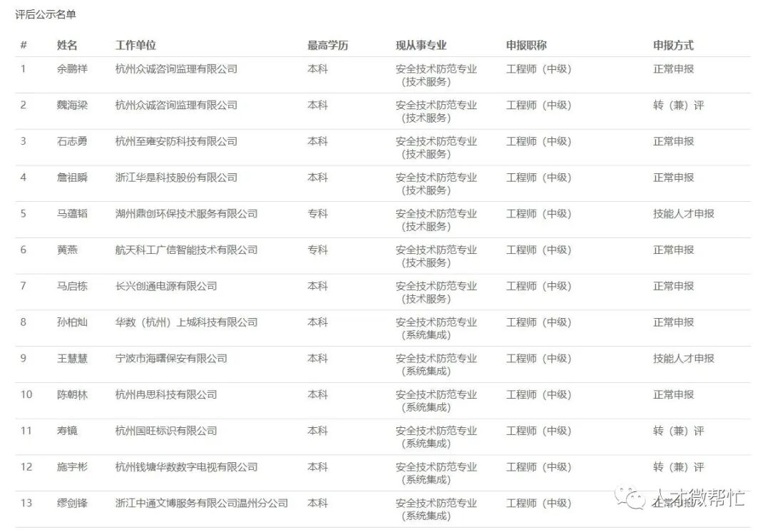Click 工程师（中级） in 孙柏灿's row
This screenshot has height=532, width=770.
click(x=539, y=322)
